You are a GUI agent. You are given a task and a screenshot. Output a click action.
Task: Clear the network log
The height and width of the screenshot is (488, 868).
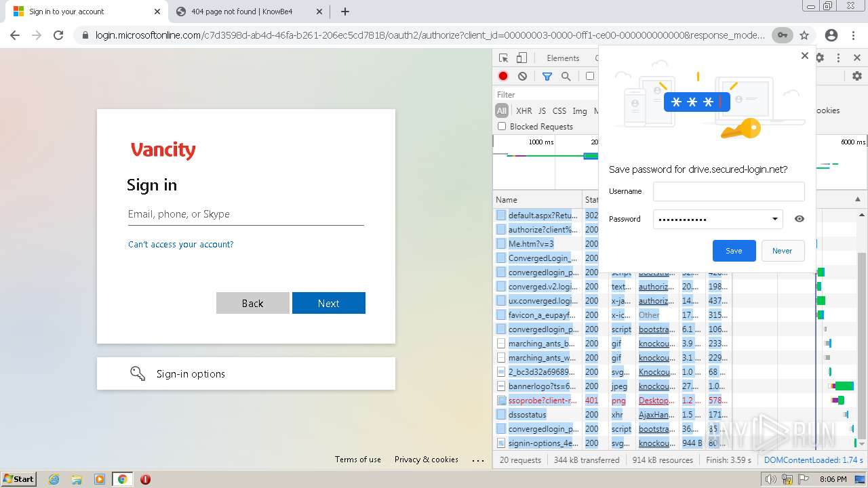click(x=522, y=77)
